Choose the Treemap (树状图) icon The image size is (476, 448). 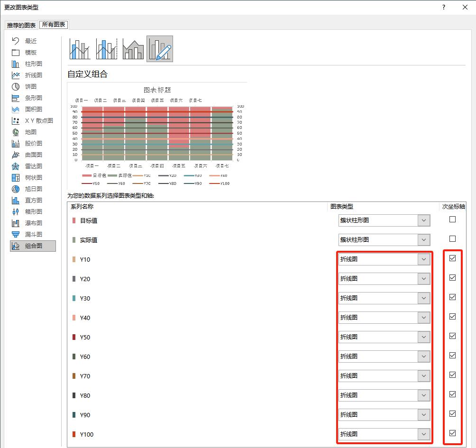tap(16, 178)
